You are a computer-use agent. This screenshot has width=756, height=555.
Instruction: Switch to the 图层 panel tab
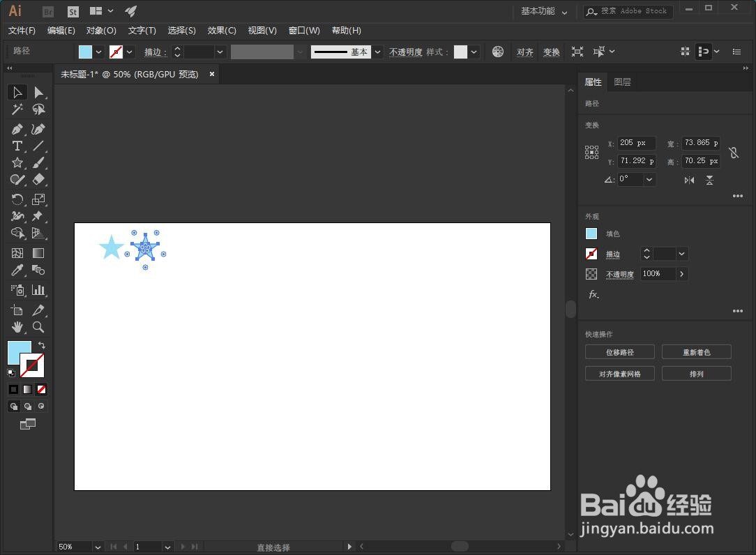[622, 82]
